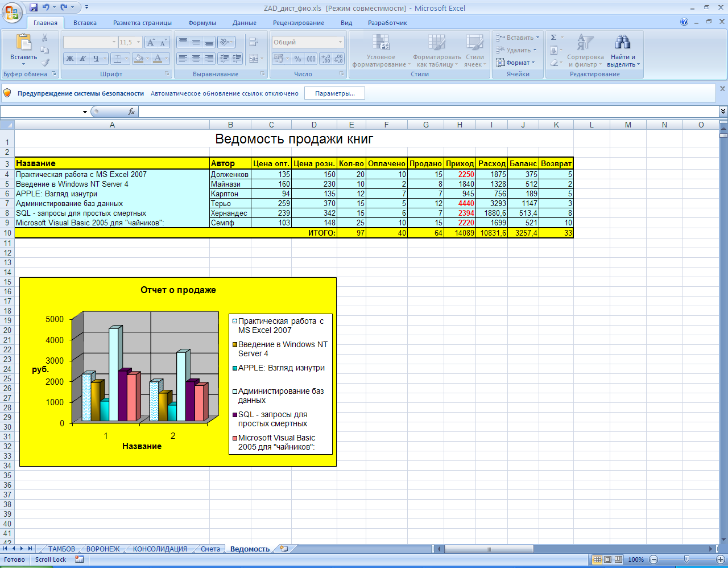
Task: Open the Формулы ribbon tab
Action: point(202,23)
